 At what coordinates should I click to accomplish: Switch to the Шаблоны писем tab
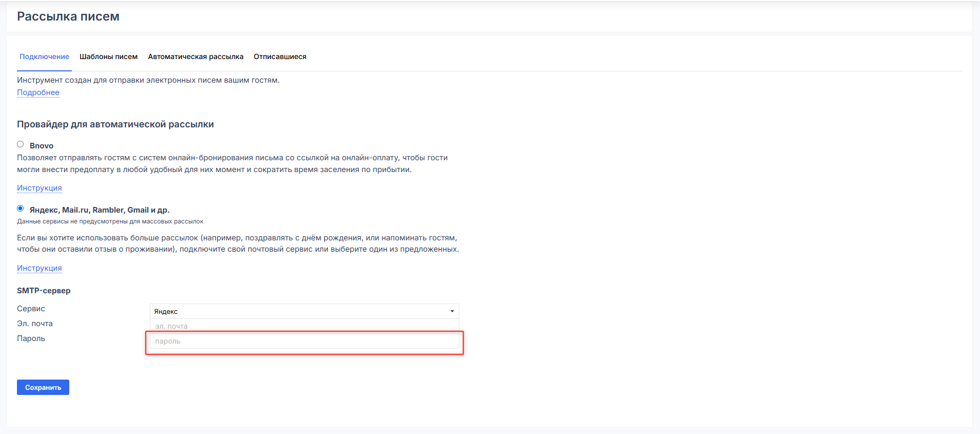pos(108,56)
